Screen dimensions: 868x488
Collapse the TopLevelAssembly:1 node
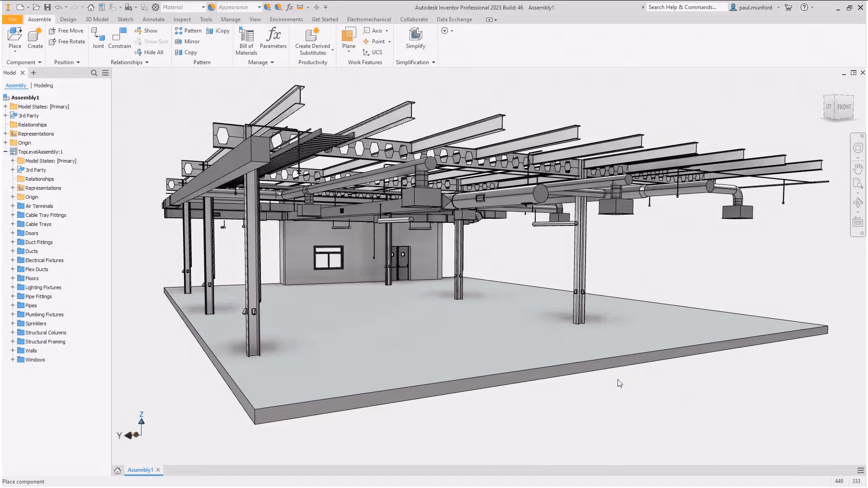(x=5, y=152)
